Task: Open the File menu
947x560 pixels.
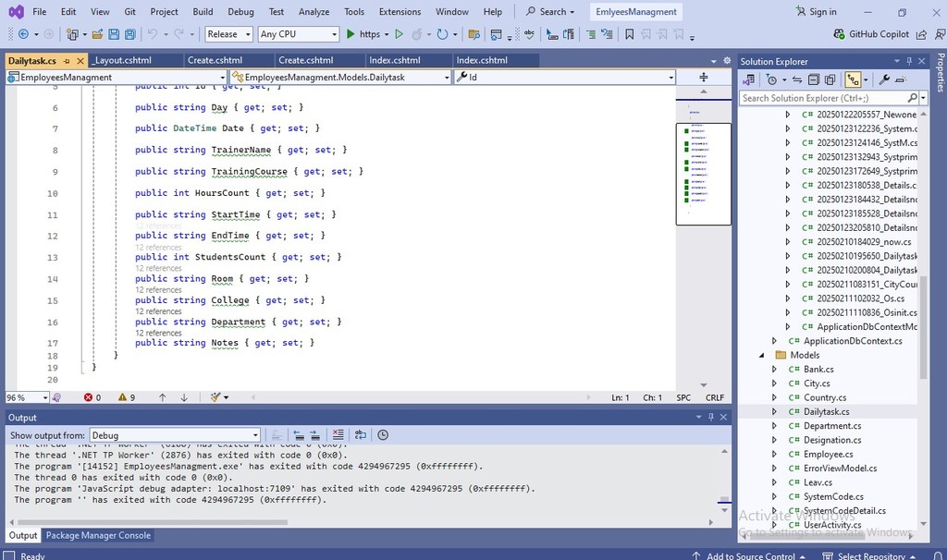Action: click(x=39, y=11)
